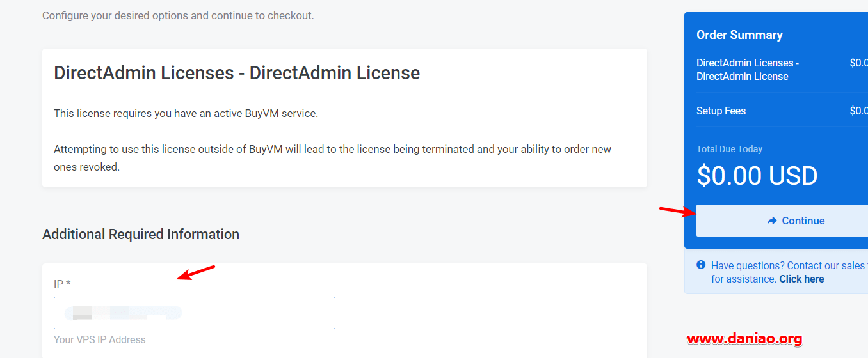
Task: Open the Click here assistance link
Action: coord(801,279)
